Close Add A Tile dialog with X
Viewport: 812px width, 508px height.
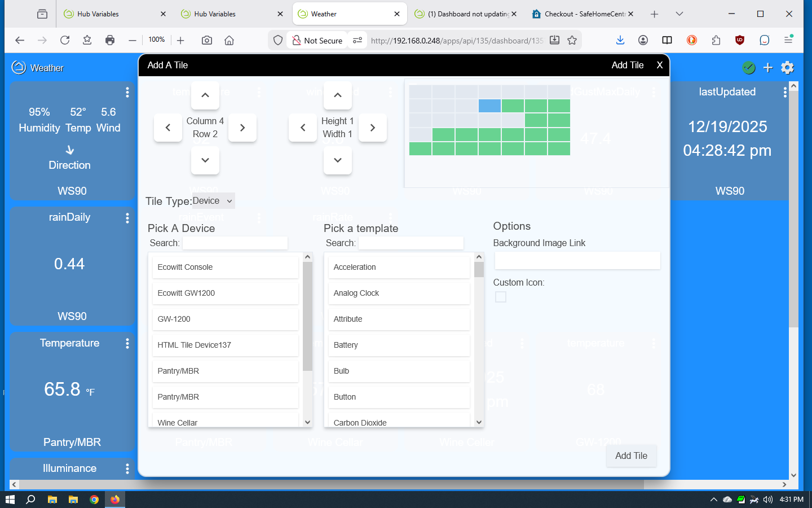[x=659, y=65]
